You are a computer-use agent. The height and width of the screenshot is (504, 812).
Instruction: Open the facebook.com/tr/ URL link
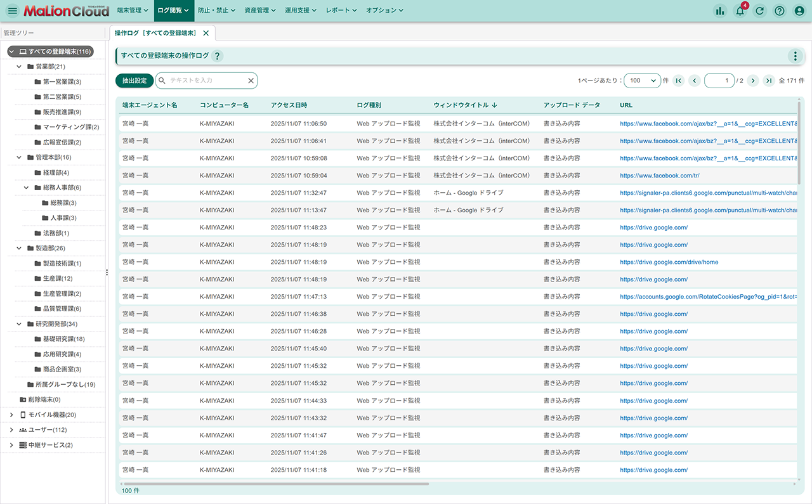[659, 176]
